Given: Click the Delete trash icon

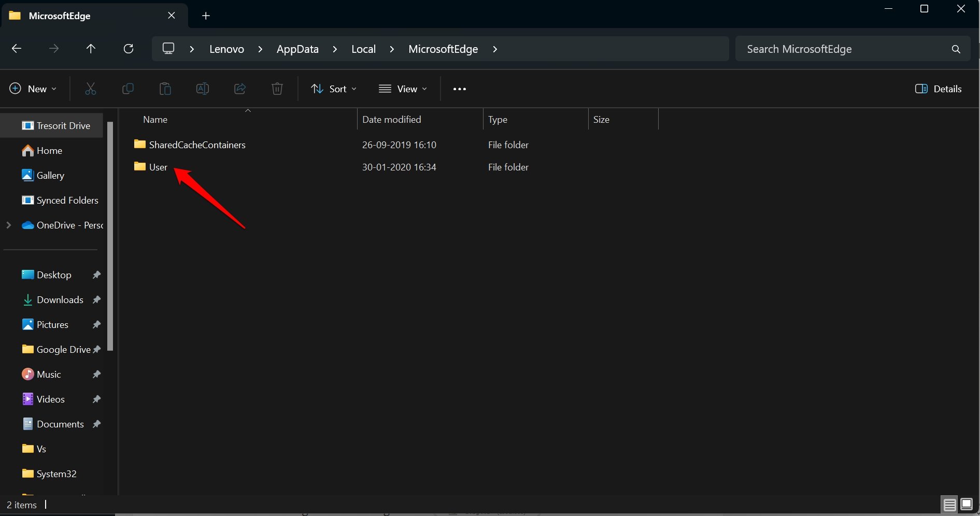Looking at the screenshot, I should point(277,89).
